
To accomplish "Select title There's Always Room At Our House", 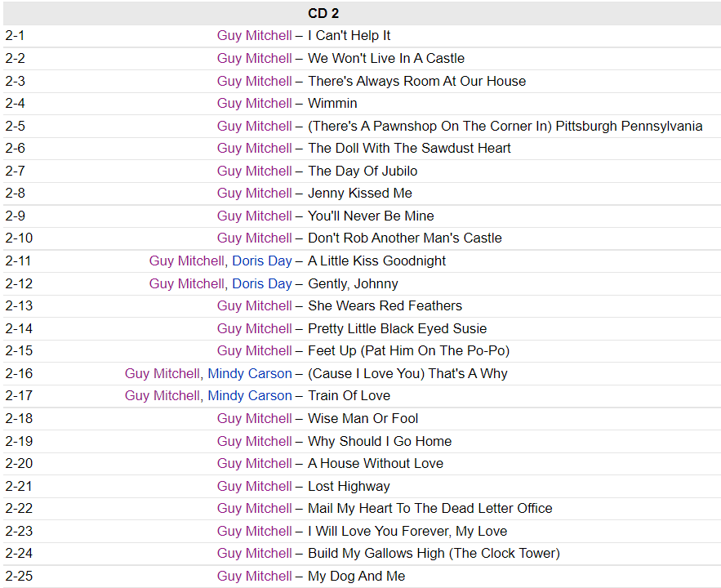I will click(416, 81).
